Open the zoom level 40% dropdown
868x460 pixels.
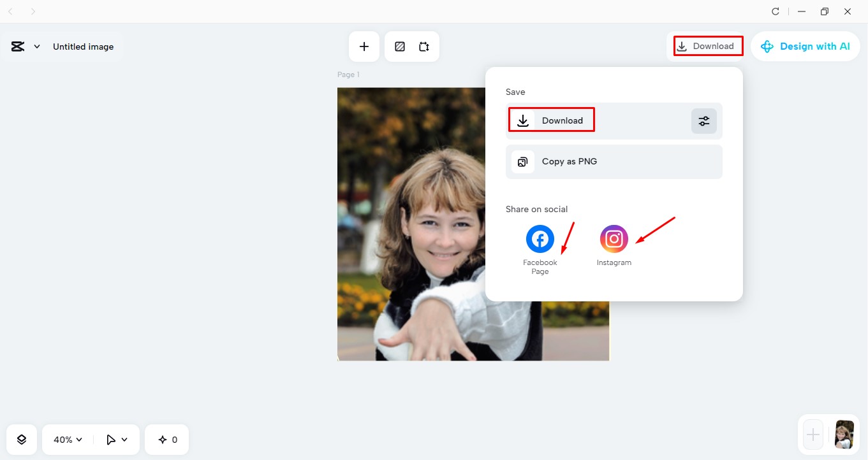[x=66, y=439]
